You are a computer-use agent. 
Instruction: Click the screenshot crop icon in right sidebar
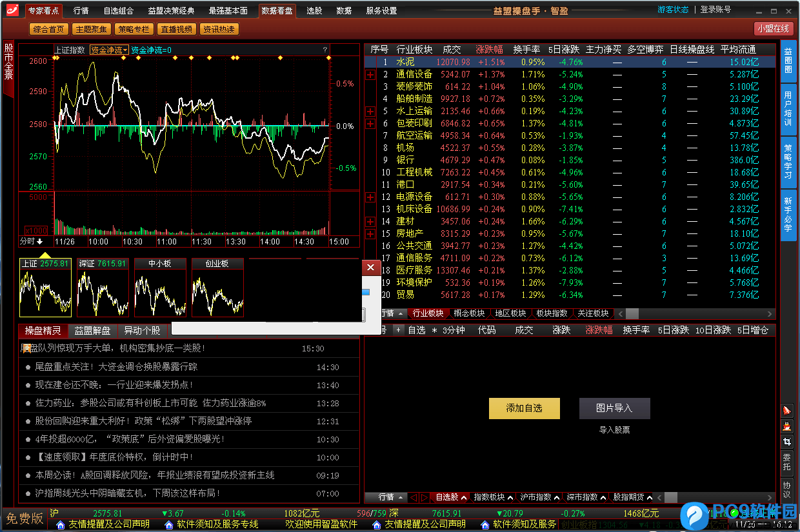[x=786, y=442]
